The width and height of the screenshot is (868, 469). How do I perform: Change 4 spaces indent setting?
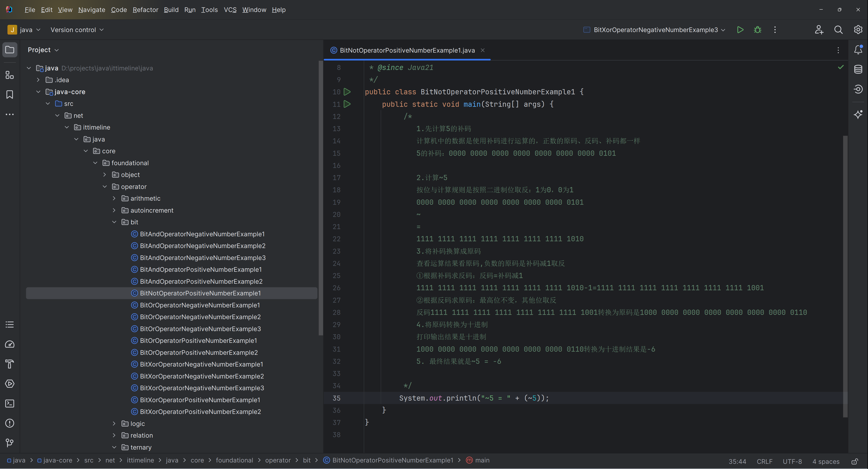pos(826,462)
